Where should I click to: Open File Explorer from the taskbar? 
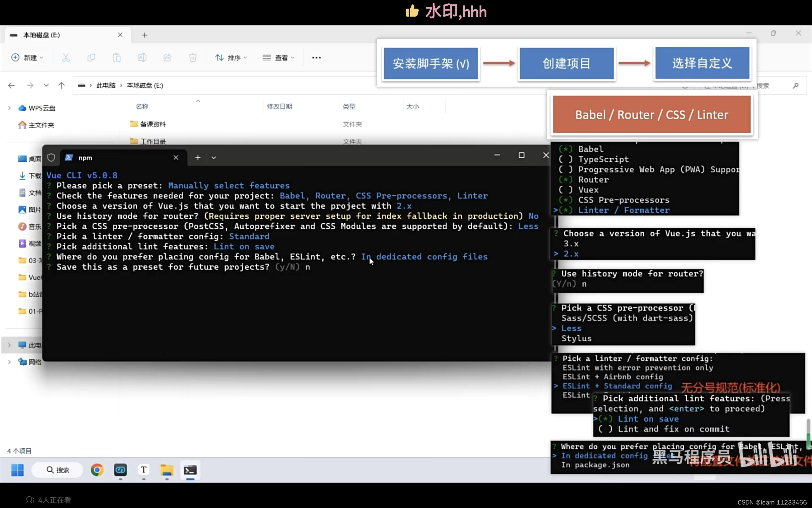click(167, 470)
